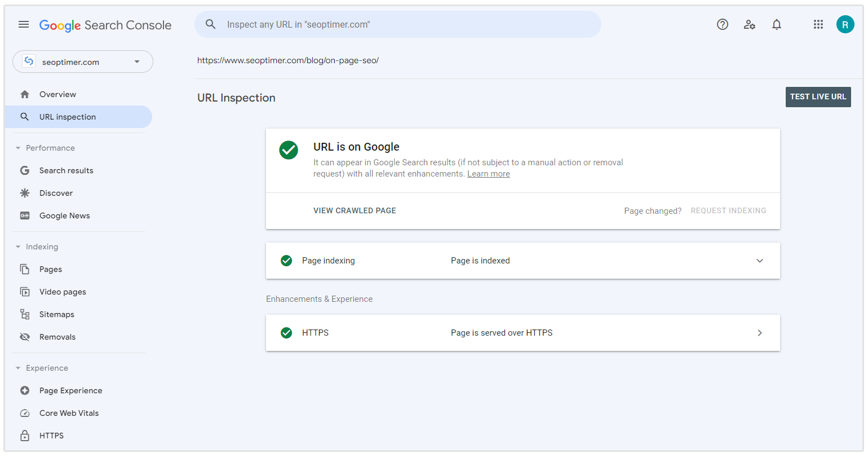Open Search results report
Viewport: 868px width, 457px height.
tap(66, 170)
